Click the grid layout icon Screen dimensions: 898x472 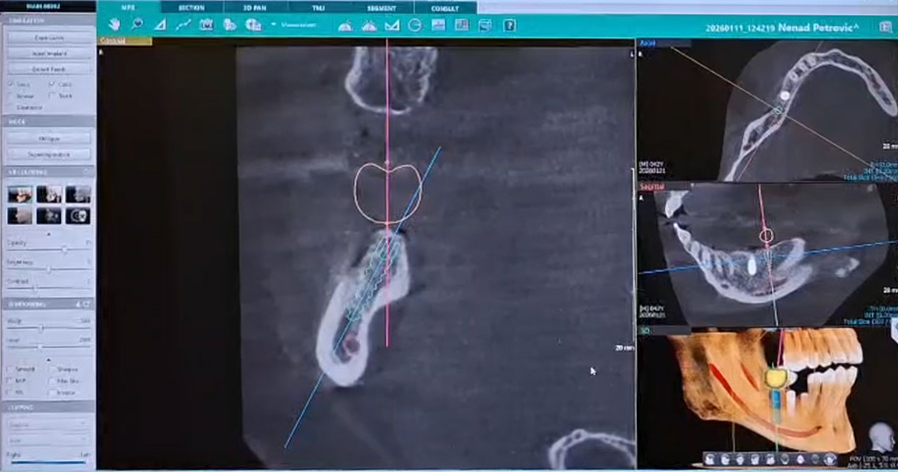pos(462,25)
